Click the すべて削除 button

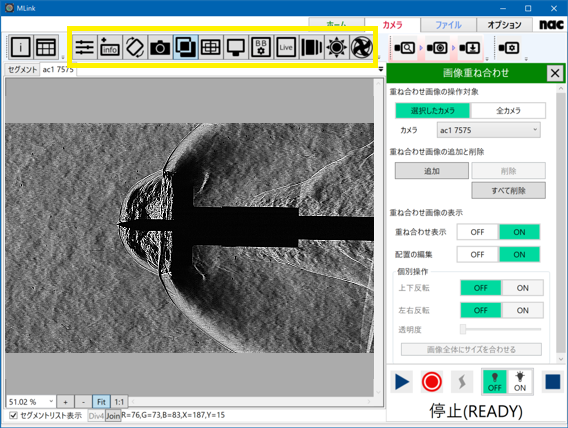pyautogui.click(x=508, y=190)
